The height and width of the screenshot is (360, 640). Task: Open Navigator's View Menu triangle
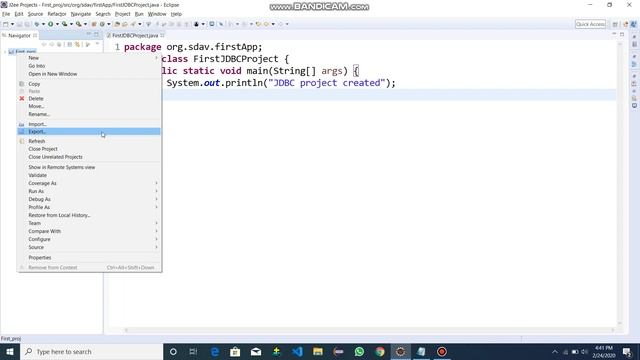point(97,44)
